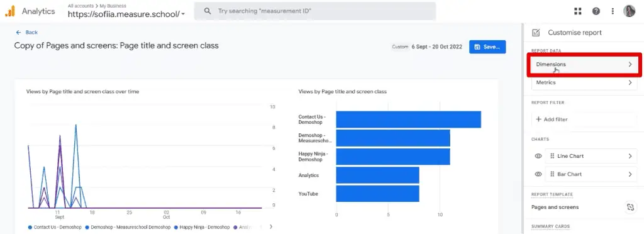
Task: Open the Google apps grid icon
Action: pyautogui.click(x=578, y=11)
